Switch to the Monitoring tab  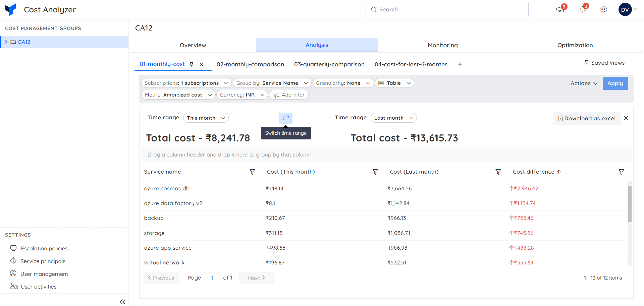[443, 45]
